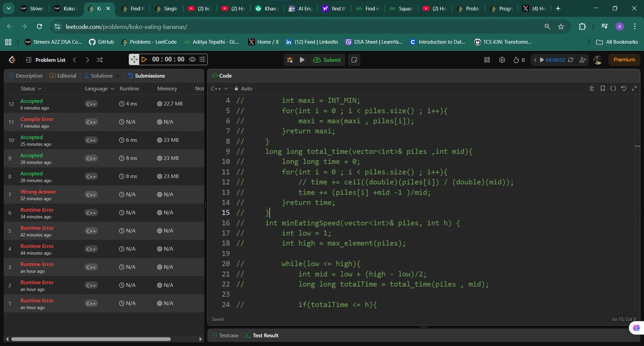This screenshot has height=346, width=644.
Task: Select the Submissions tab
Action: pos(147,76)
